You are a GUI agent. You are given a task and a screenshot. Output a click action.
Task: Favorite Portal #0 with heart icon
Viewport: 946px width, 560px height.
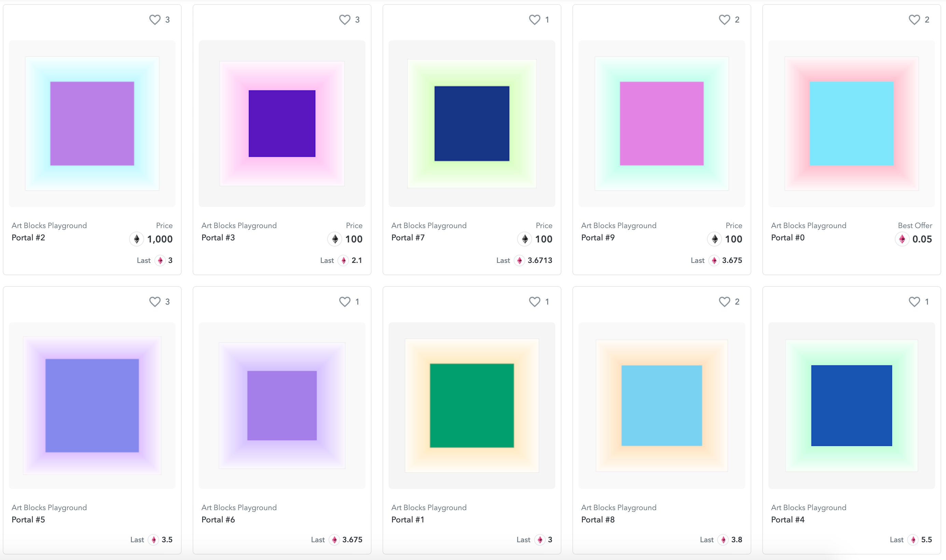[x=914, y=19]
